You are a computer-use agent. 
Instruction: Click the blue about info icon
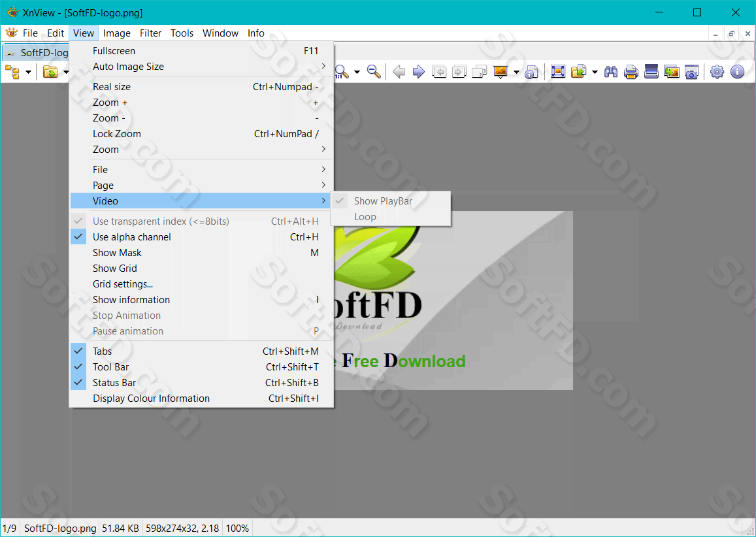tap(737, 73)
